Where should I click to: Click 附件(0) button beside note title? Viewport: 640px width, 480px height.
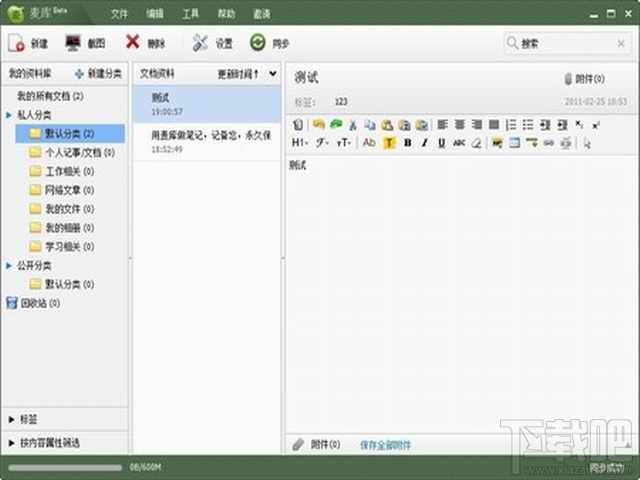(x=584, y=78)
